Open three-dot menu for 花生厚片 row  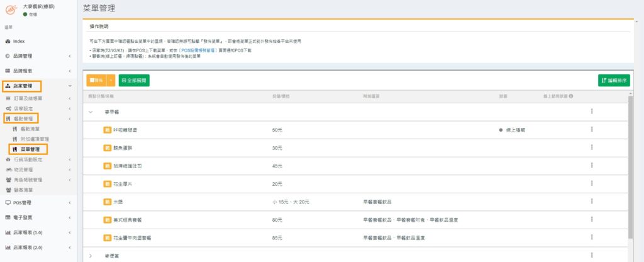click(591, 184)
